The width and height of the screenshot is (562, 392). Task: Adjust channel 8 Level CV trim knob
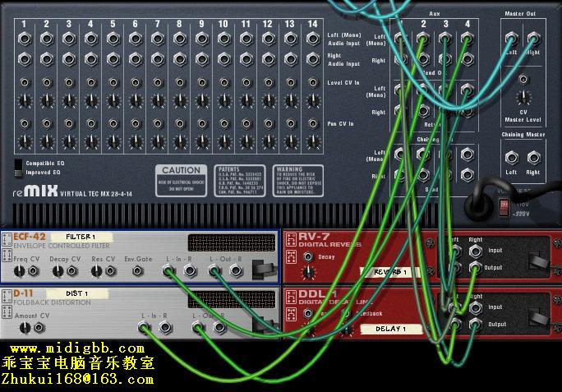coord(180,101)
